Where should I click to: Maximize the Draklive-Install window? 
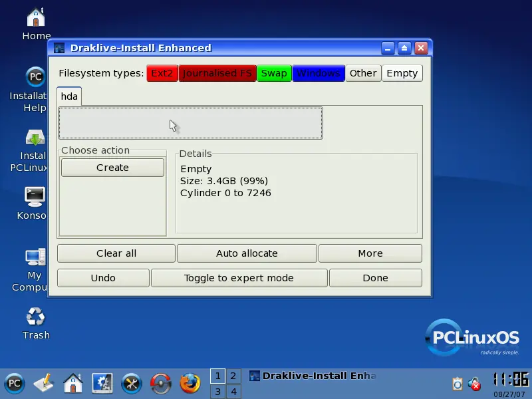point(404,48)
